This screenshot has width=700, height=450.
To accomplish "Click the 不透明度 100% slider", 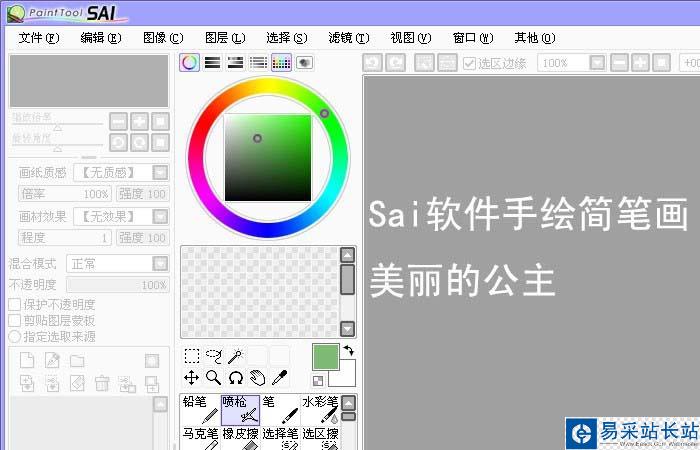I will click(118, 285).
